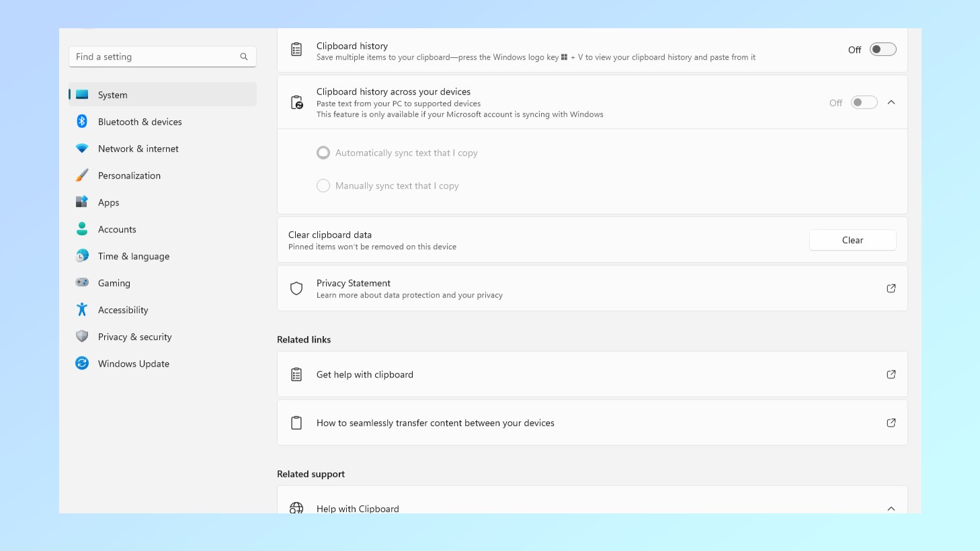Open Accounts settings

point(117,229)
